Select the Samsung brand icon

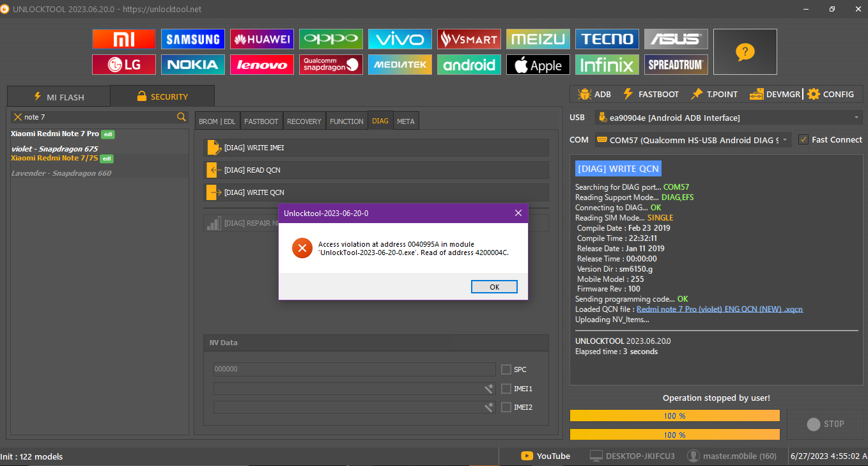pyautogui.click(x=192, y=39)
